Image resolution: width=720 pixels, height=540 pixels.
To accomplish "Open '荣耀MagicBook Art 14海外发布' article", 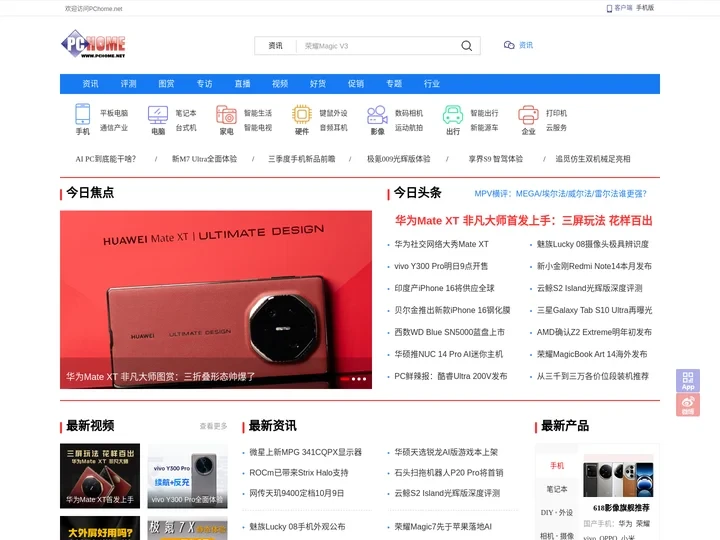I will pyautogui.click(x=592, y=354).
